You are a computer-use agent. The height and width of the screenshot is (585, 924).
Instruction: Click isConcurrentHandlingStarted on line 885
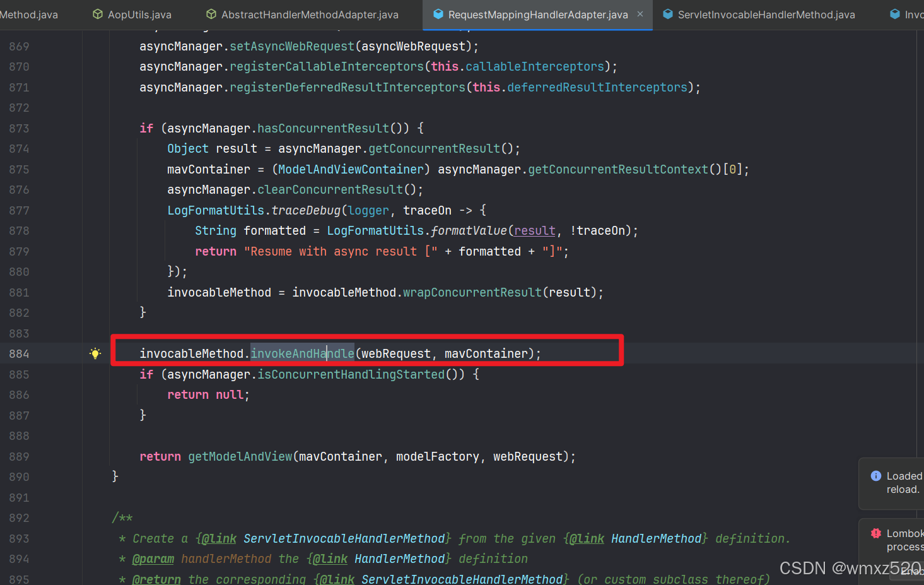point(351,375)
